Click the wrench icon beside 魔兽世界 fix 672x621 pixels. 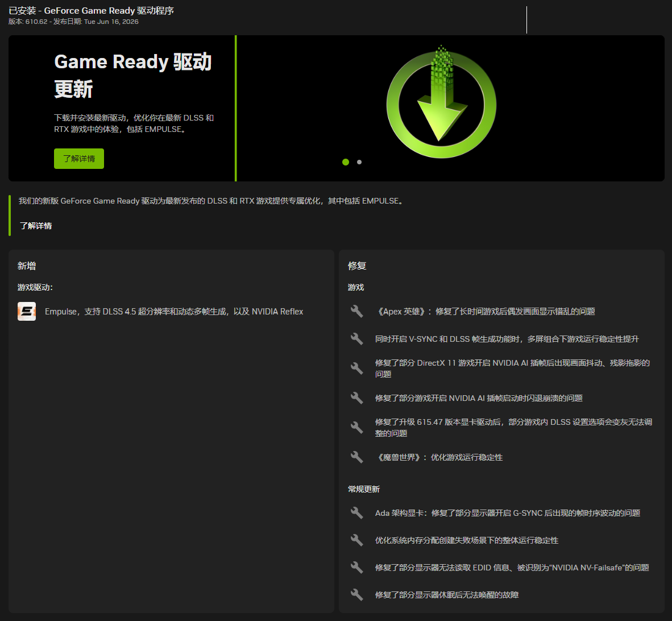356,457
